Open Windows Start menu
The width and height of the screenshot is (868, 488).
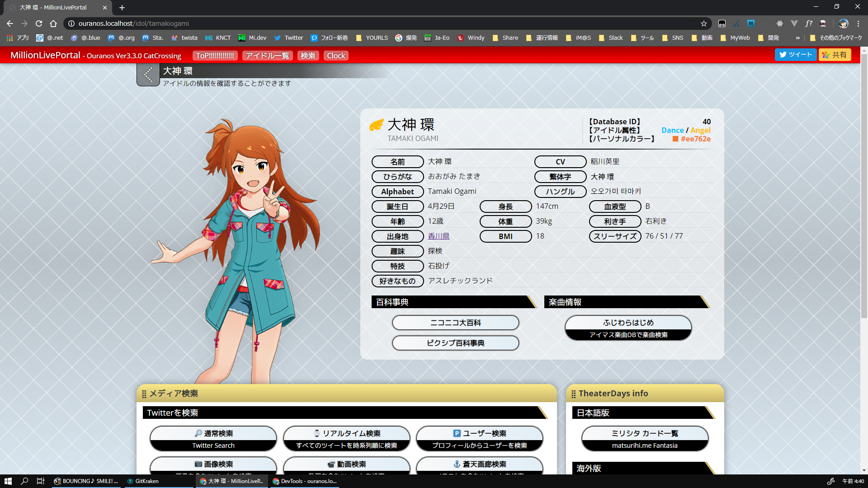[8, 481]
